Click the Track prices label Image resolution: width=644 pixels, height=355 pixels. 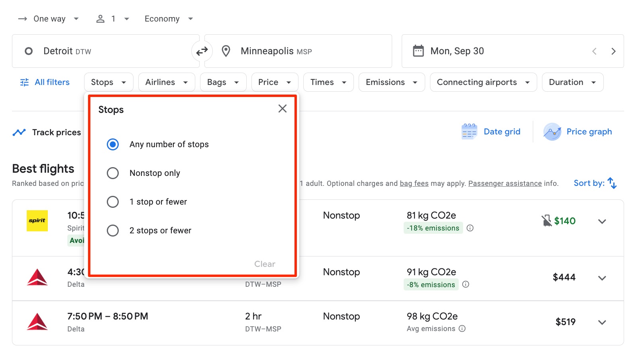point(57,132)
